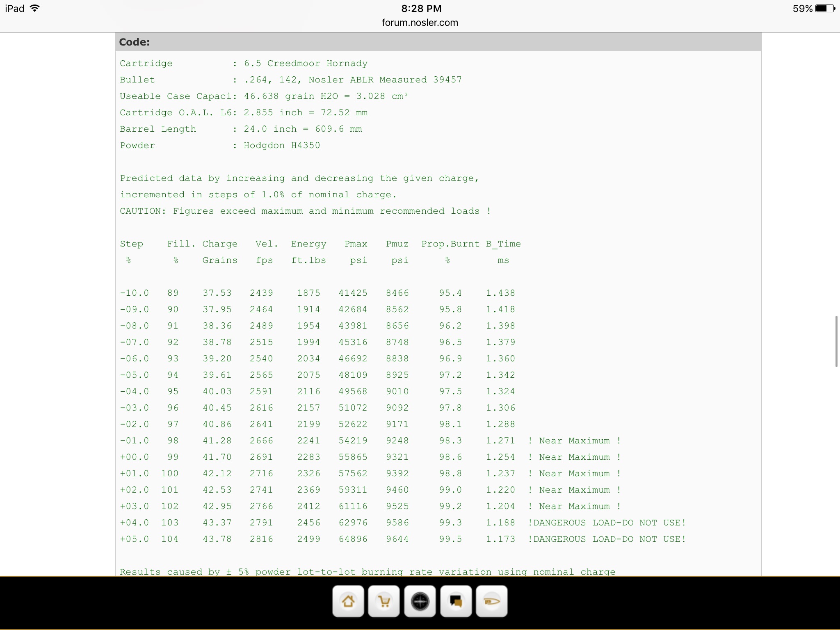
Task: Tap the Charge column header
Action: tap(220, 244)
